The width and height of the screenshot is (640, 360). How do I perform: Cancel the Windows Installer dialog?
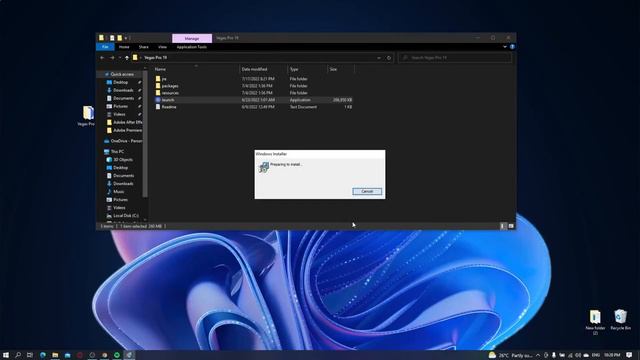(x=367, y=191)
